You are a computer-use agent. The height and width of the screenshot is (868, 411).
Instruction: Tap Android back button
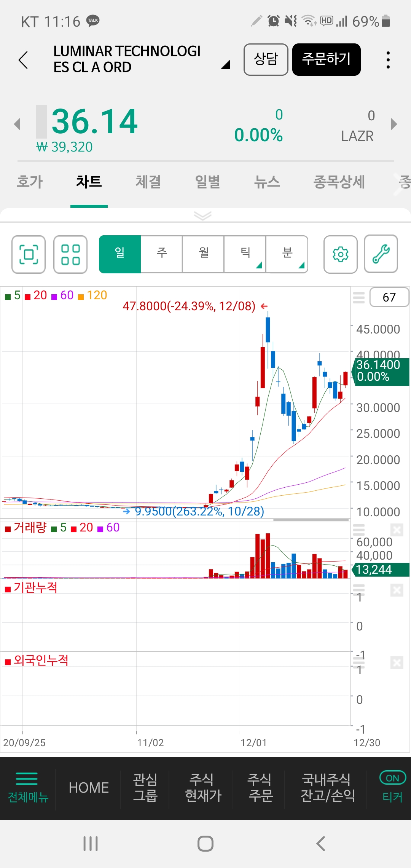click(x=321, y=844)
